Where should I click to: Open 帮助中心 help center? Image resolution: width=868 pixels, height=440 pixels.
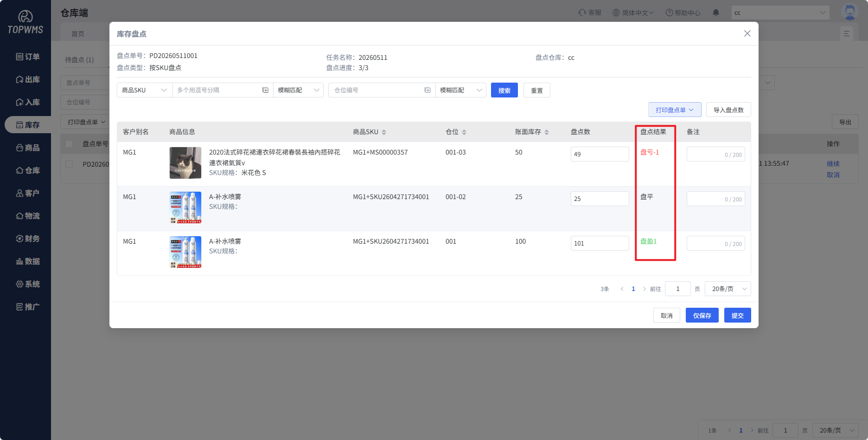683,13
